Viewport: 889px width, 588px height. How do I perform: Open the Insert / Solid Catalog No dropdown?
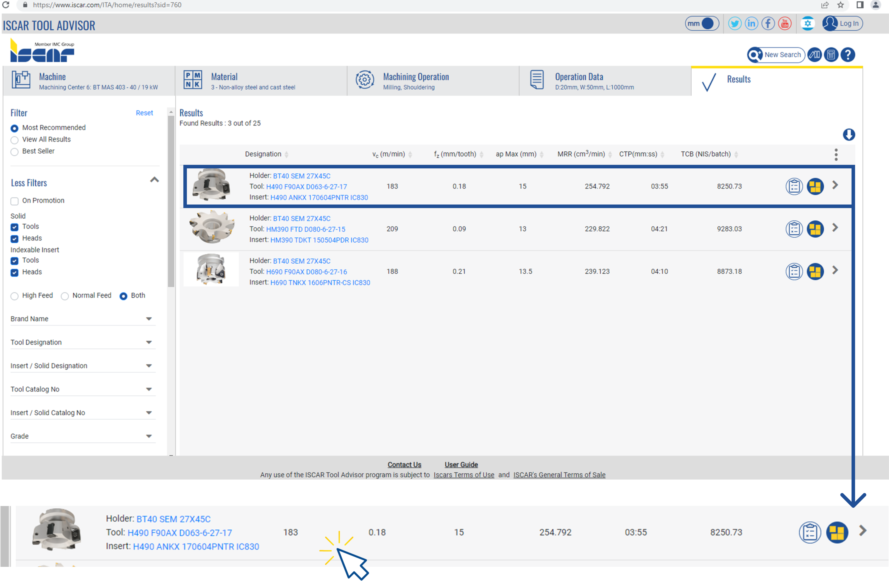click(82, 413)
